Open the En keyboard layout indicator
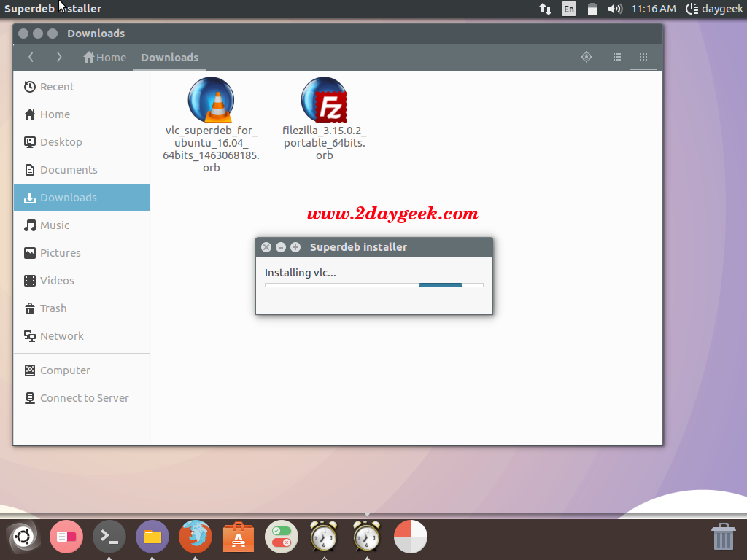 click(569, 9)
